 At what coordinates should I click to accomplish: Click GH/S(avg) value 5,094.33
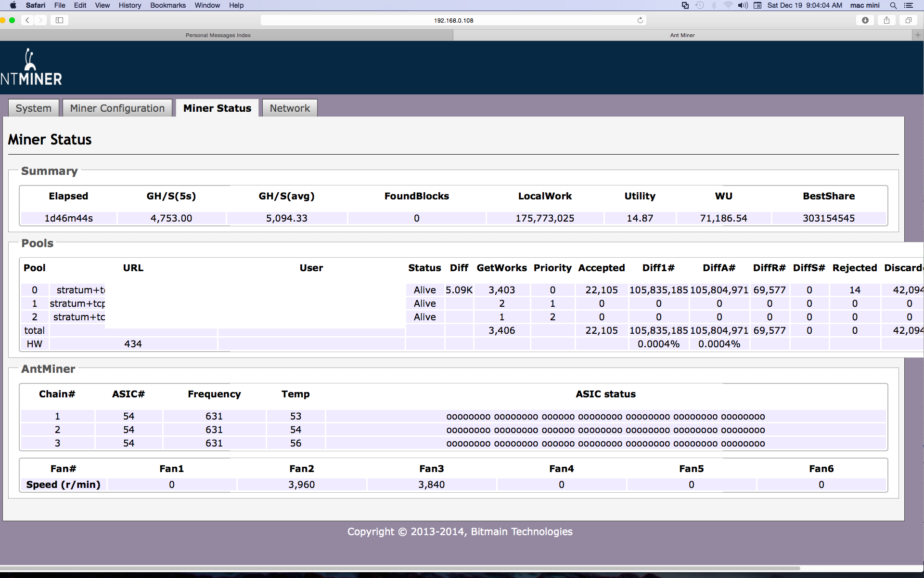click(287, 218)
